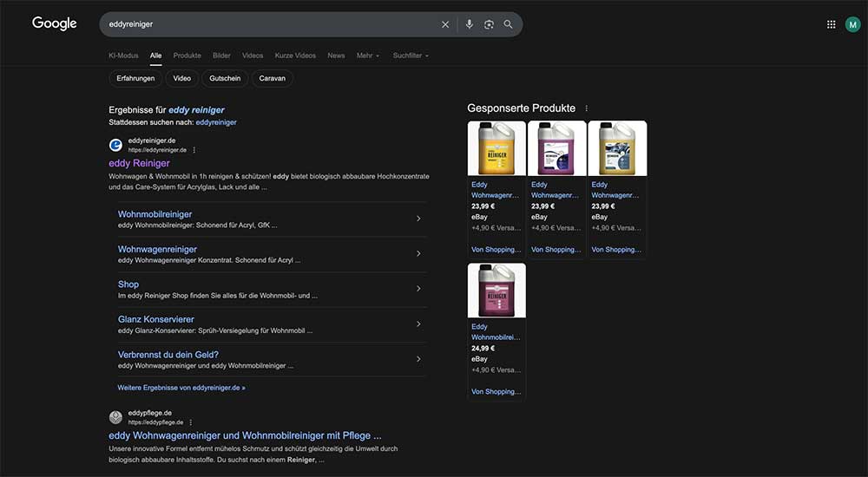Open the eddy Reiniger result title
The width and height of the screenshot is (868, 477).
tap(139, 163)
